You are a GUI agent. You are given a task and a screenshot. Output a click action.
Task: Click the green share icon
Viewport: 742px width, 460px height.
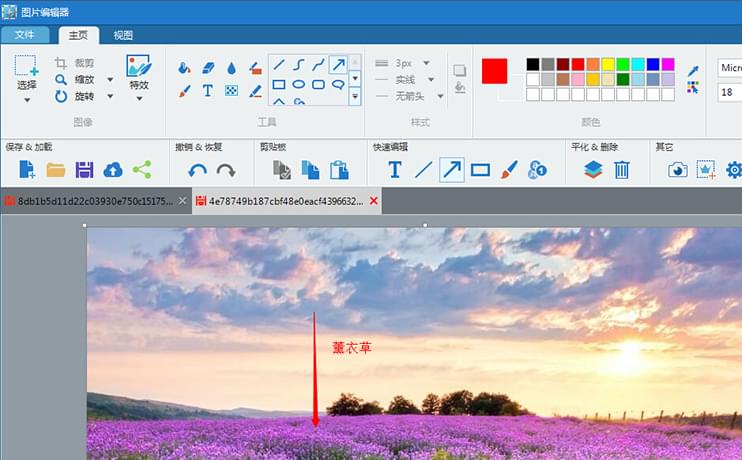click(x=142, y=169)
